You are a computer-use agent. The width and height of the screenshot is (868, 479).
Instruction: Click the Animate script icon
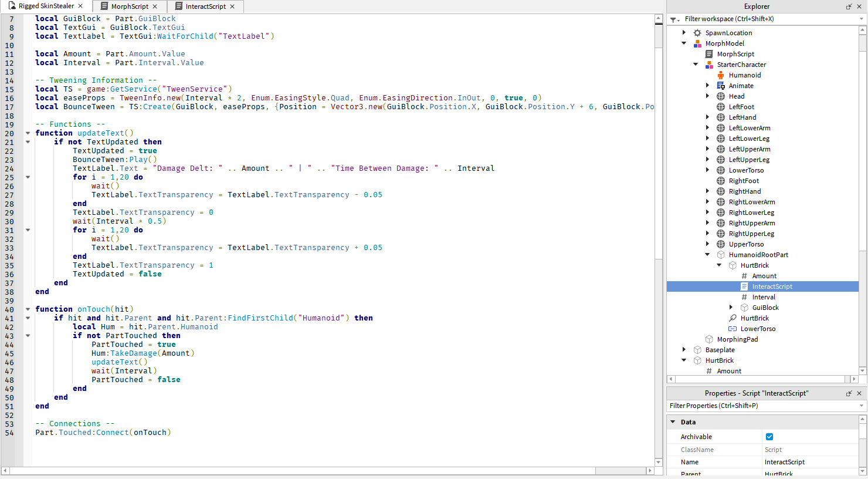click(721, 86)
